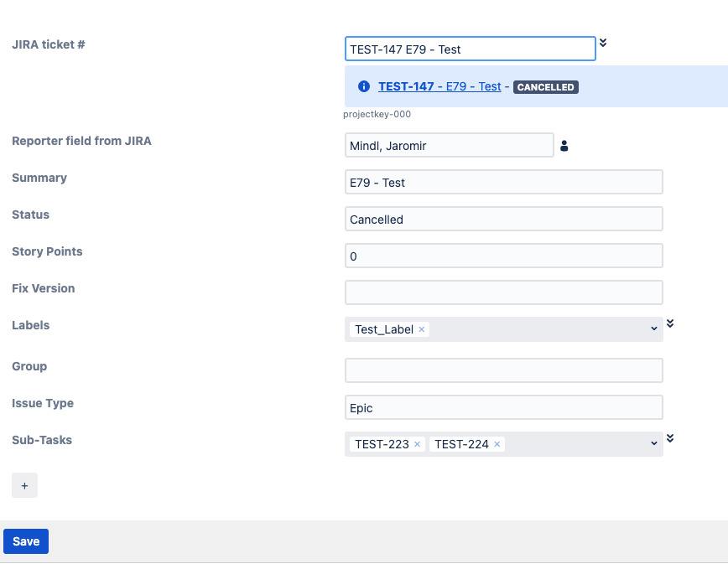
Task: Remove the TEST-223 sub-task tag
Action: pyautogui.click(x=417, y=444)
